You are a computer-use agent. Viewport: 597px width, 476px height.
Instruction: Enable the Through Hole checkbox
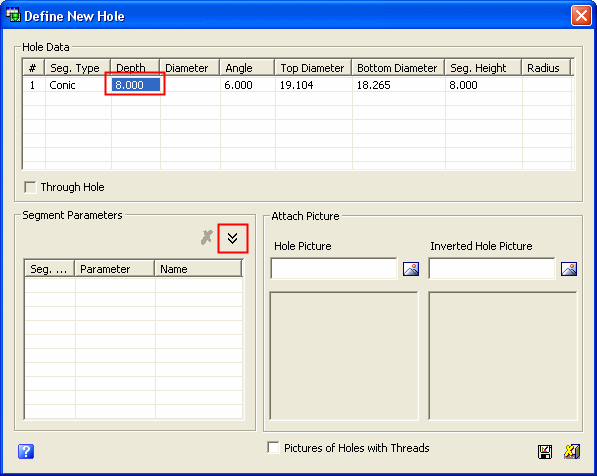pos(30,187)
